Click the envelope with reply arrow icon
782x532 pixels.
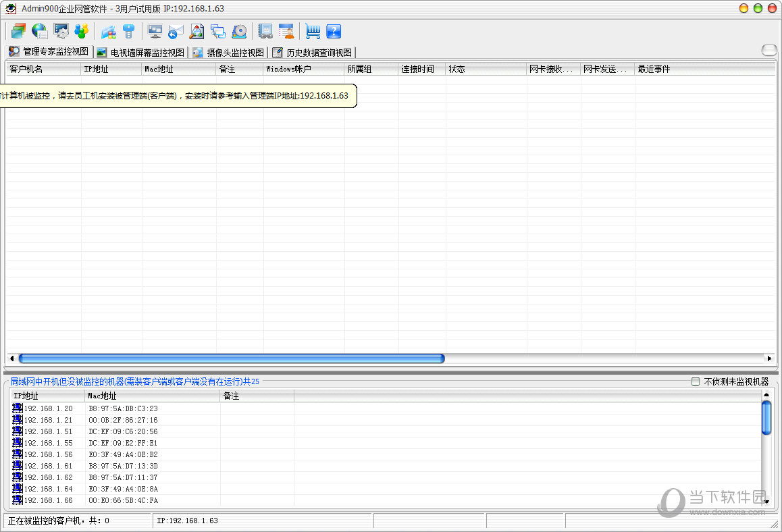point(176,32)
